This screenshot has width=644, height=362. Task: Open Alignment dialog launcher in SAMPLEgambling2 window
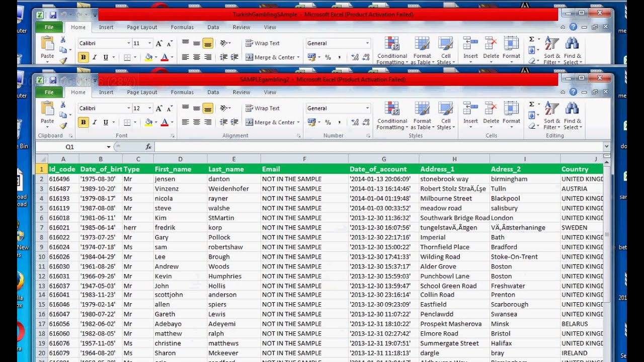pyautogui.click(x=298, y=136)
